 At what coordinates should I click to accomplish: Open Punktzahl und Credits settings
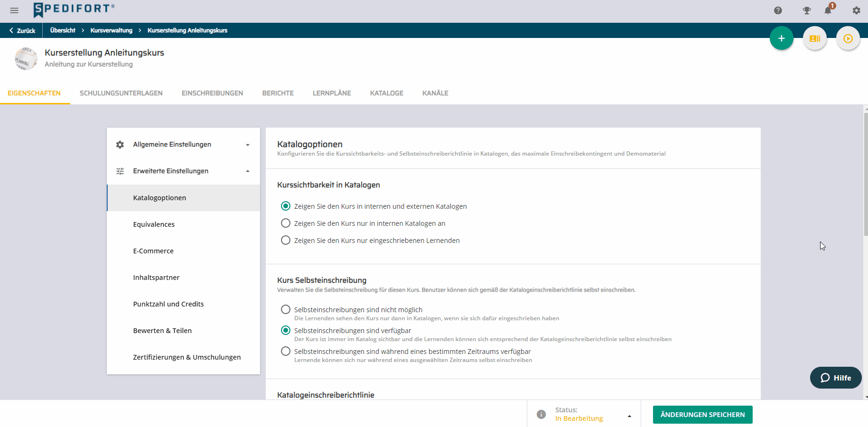184,304
